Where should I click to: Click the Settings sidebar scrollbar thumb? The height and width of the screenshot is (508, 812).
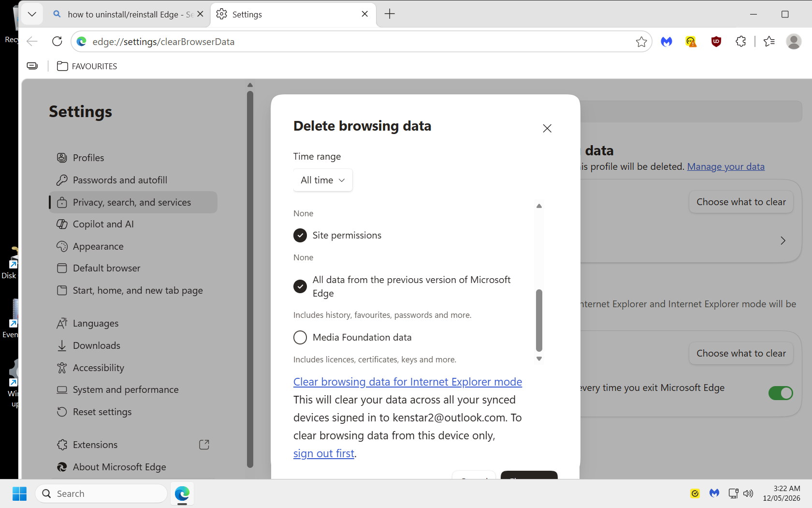pos(250,279)
